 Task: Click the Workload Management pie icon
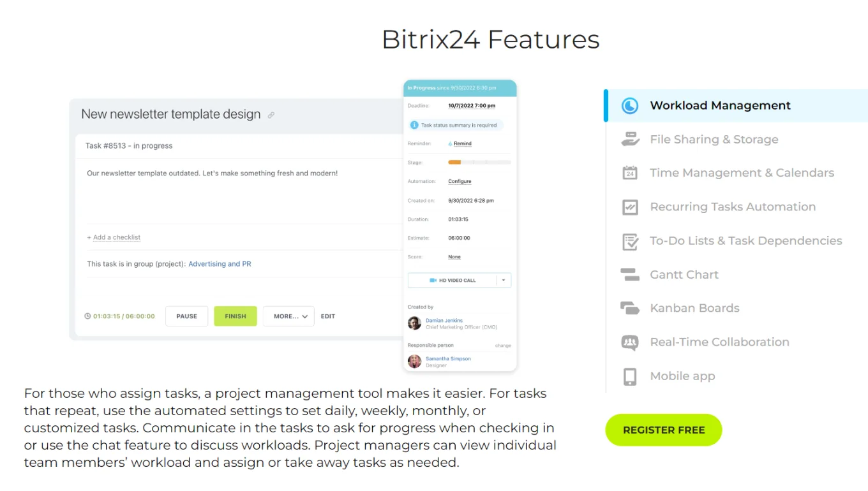(x=630, y=106)
